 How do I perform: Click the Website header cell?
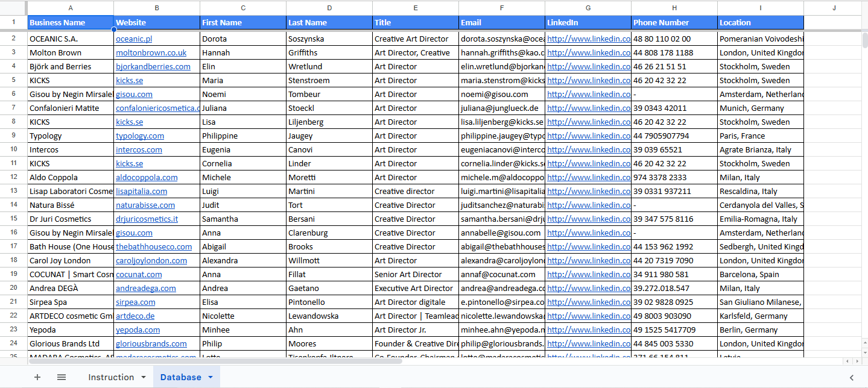pos(157,22)
